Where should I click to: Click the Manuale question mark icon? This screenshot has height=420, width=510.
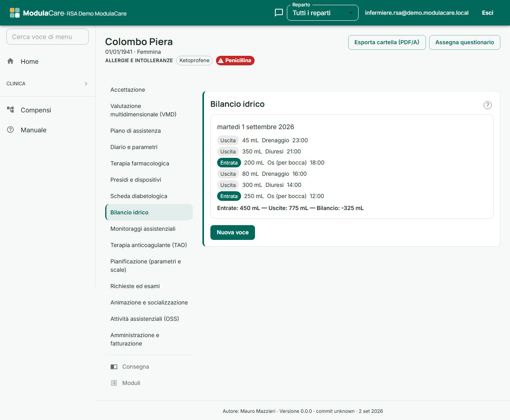point(10,130)
